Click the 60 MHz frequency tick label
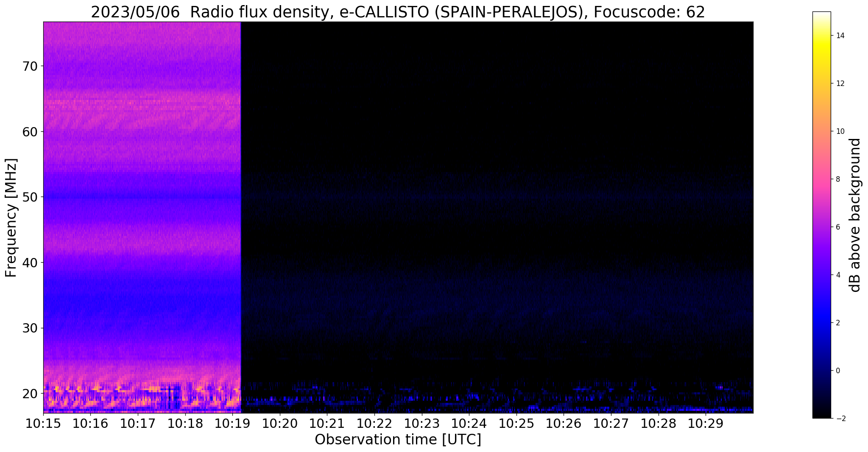The width and height of the screenshot is (868, 452). (30, 132)
